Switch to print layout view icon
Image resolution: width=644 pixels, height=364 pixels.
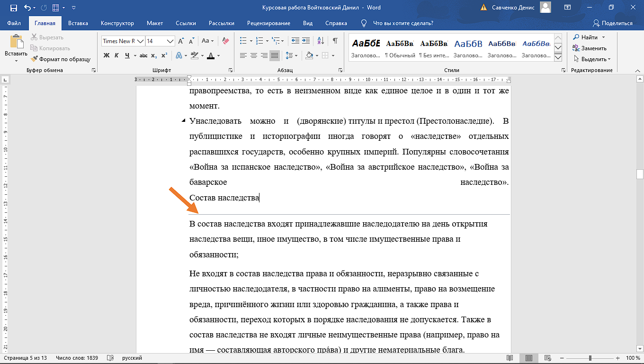(529, 358)
